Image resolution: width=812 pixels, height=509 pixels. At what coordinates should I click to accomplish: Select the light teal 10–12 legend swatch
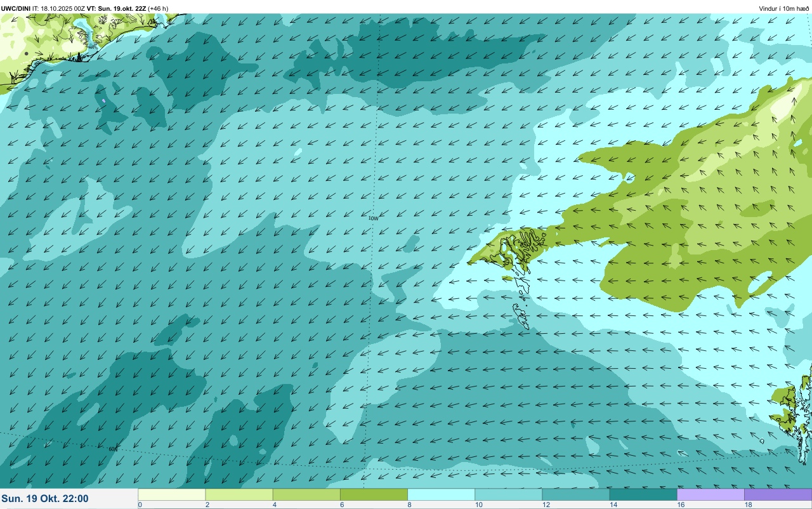(508, 494)
